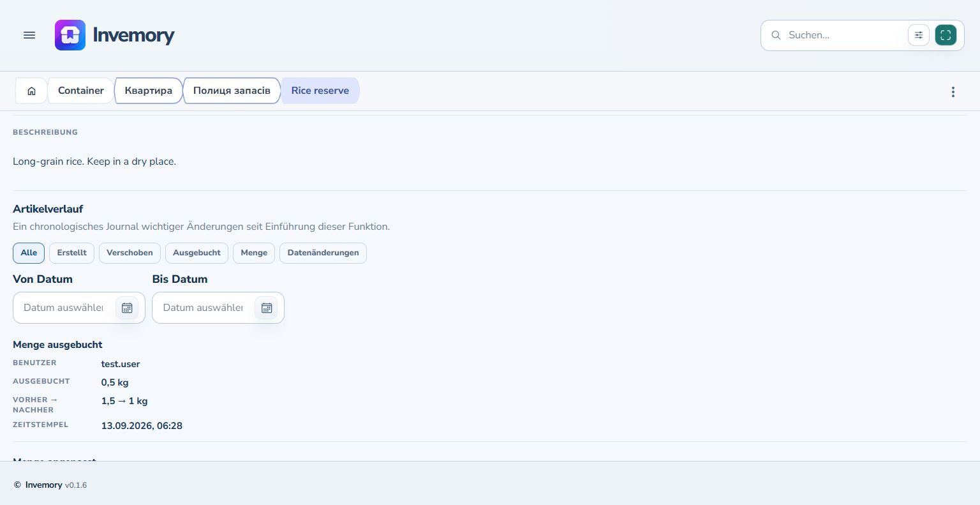The height and width of the screenshot is (505, 980).
Task: Open search filter options icon
Action: click(919, 35)
